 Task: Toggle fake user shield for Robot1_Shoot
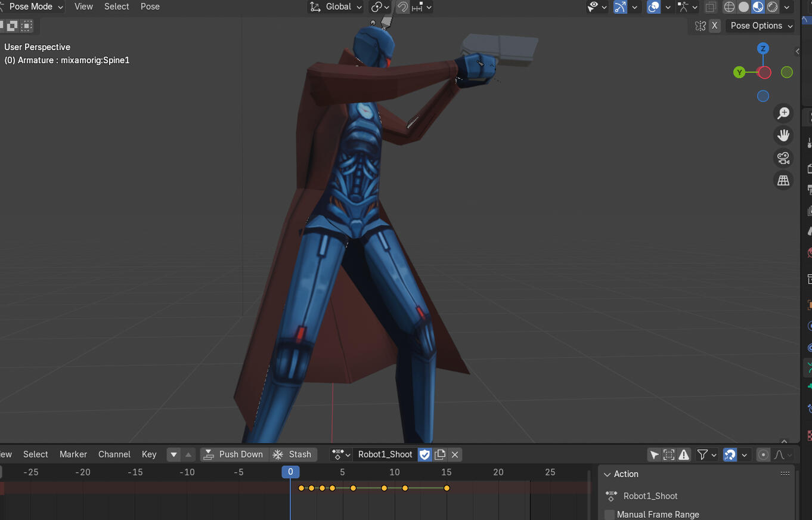click(424, 454)
